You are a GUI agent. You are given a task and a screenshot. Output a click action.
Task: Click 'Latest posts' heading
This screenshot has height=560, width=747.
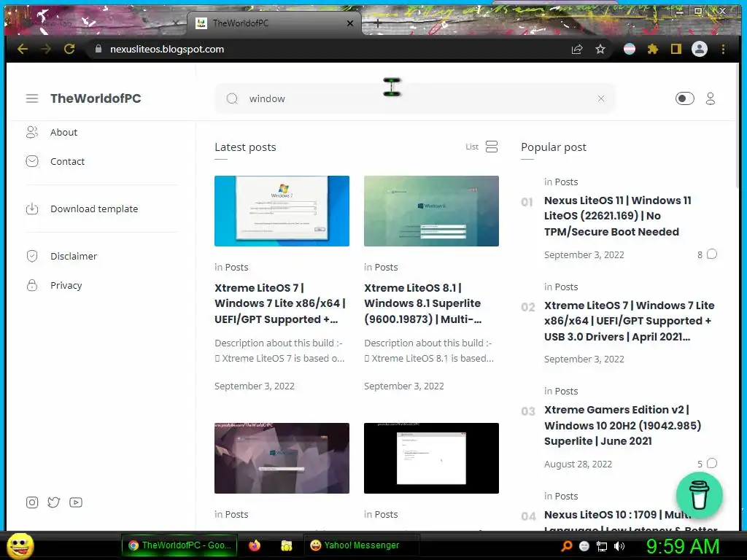coord(245,147)
